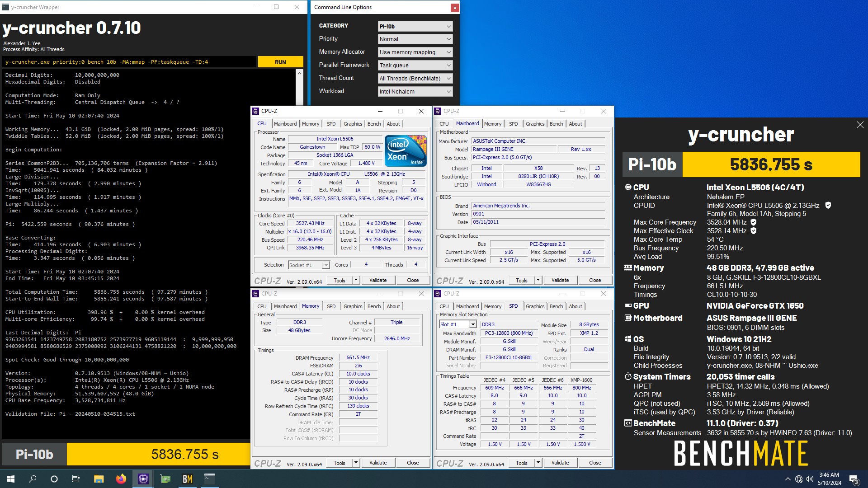Expand the Thread Count dropdown
Image resolution: width=868 pixels, height=488 pixels.
click(415, 78)
